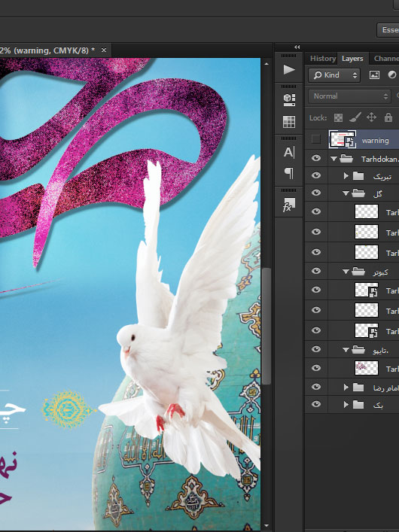The image size is (399, 532).
Task: Click the lock position move icon
Action: (x=371, y=117)
